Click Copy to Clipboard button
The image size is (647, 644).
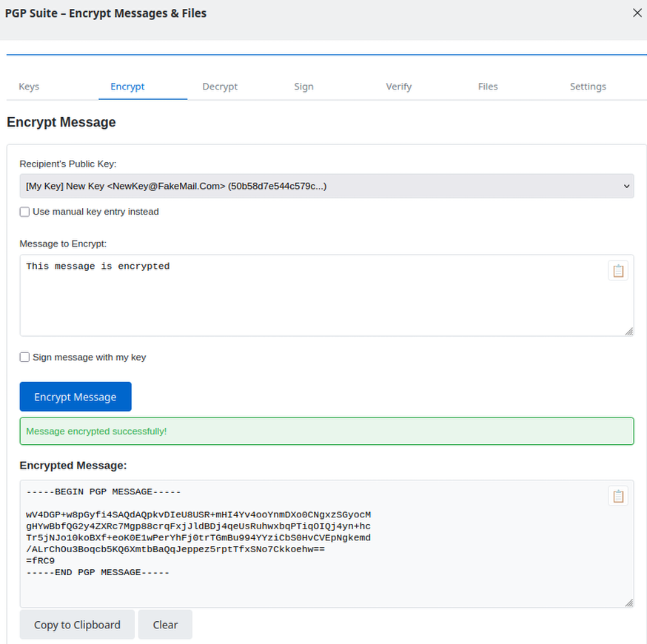click(x=77, y=625)
